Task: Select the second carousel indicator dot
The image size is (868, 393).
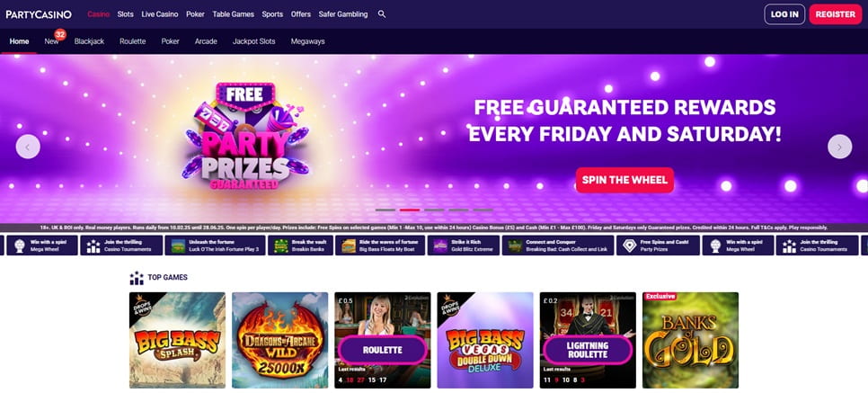Action: [410, 210]
